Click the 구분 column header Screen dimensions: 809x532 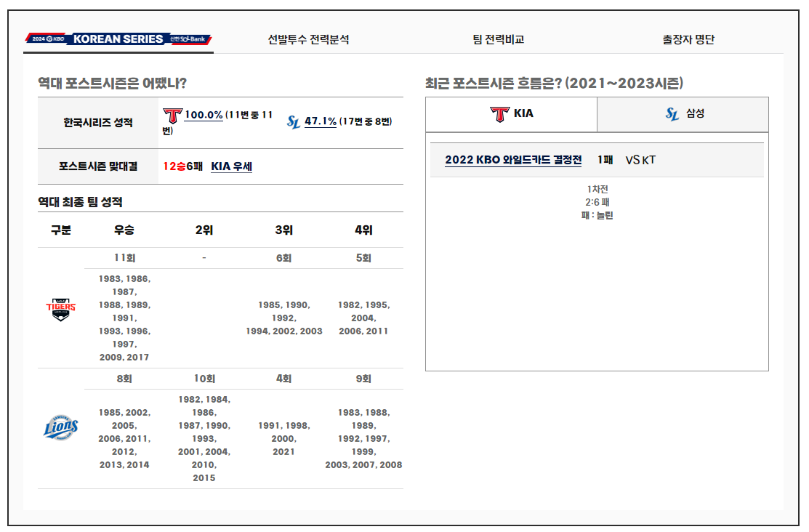click(61, 230)
